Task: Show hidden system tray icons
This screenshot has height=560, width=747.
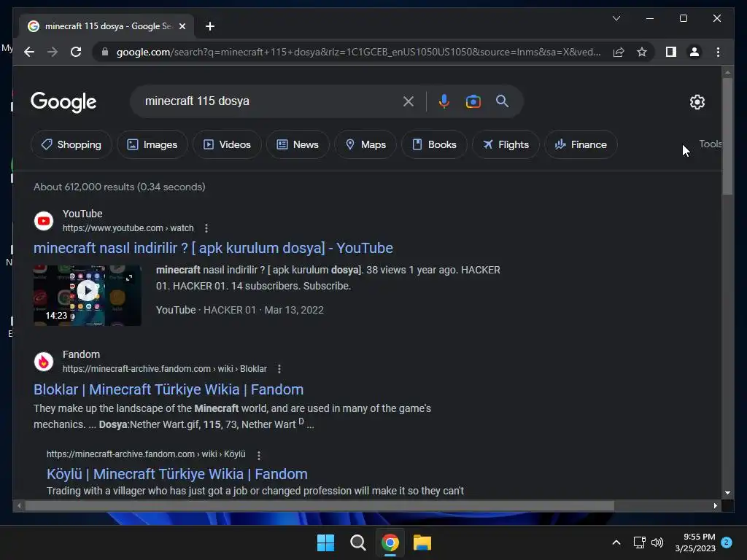Action: pos(616,542)
